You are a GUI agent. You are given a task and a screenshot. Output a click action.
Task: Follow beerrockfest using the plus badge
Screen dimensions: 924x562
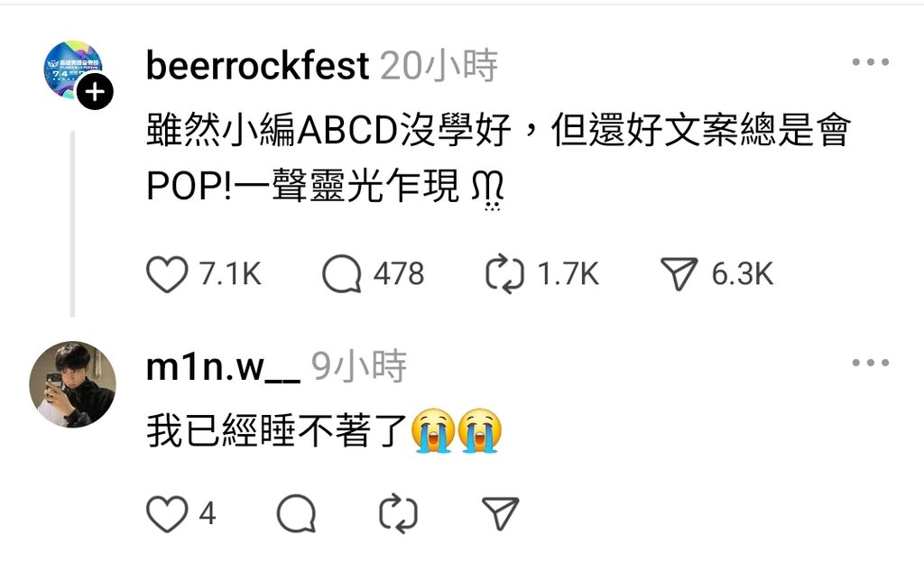95,92
